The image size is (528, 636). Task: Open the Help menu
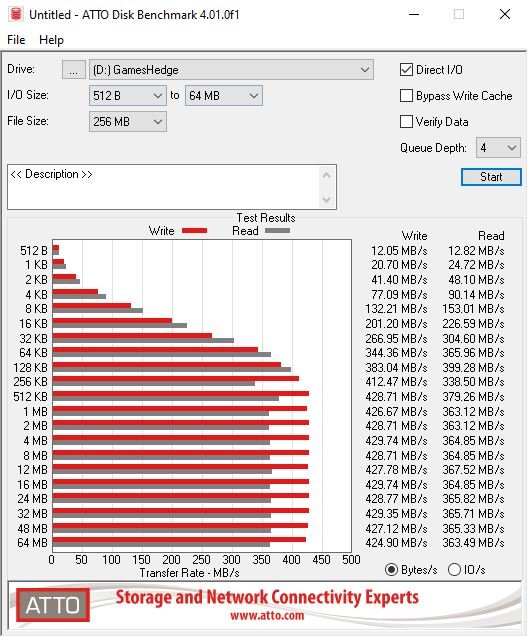click(52, 40)
